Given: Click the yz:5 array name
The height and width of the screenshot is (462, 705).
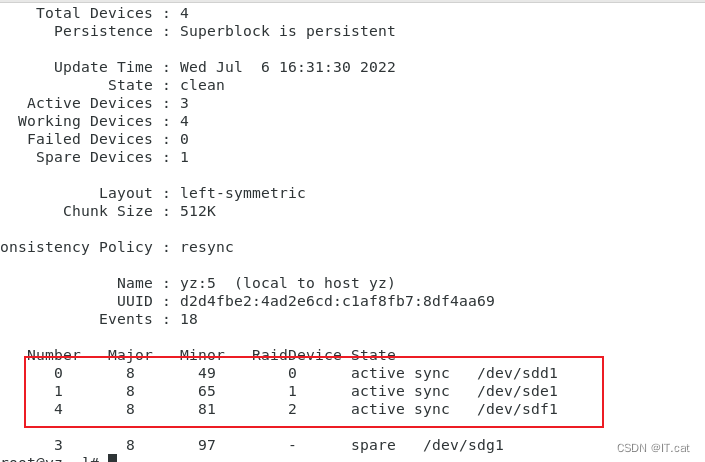Looking at the screenshot, I should point(198,283).
